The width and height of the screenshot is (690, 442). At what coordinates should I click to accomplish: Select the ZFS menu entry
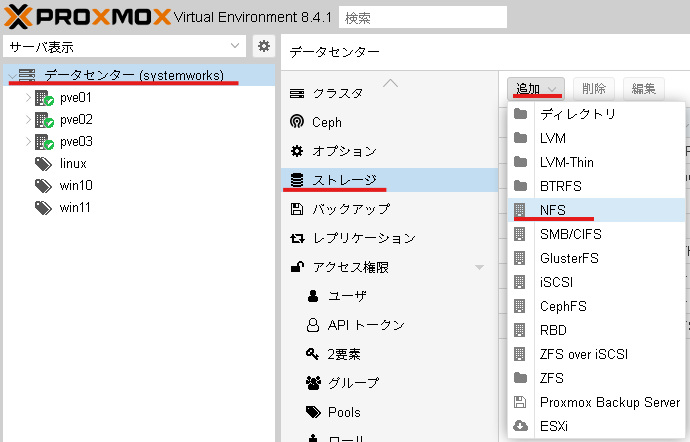point(596,378)
